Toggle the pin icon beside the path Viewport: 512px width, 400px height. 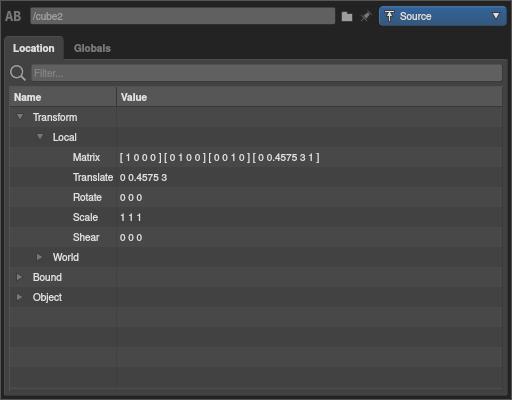click(x=366, y=16)
